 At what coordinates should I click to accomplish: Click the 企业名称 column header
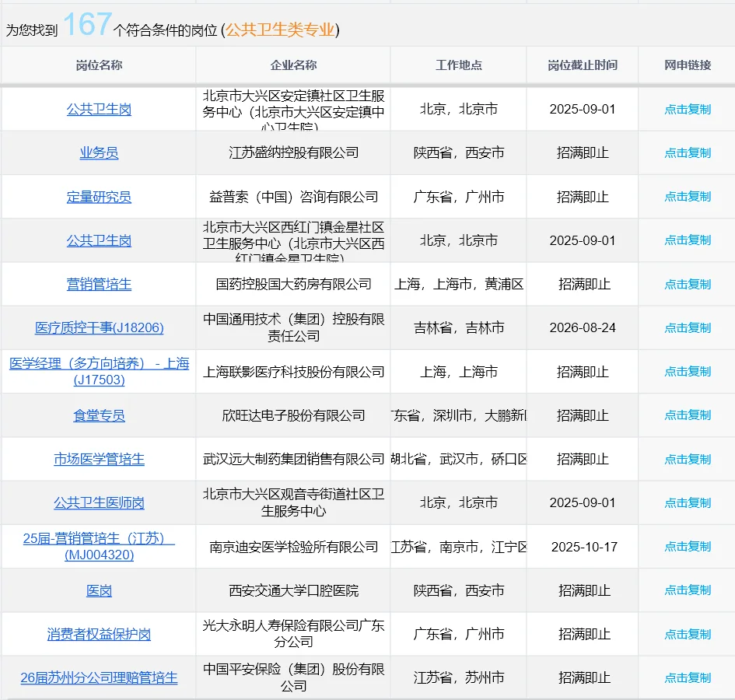pyautogui.click(x=293, y=65)
